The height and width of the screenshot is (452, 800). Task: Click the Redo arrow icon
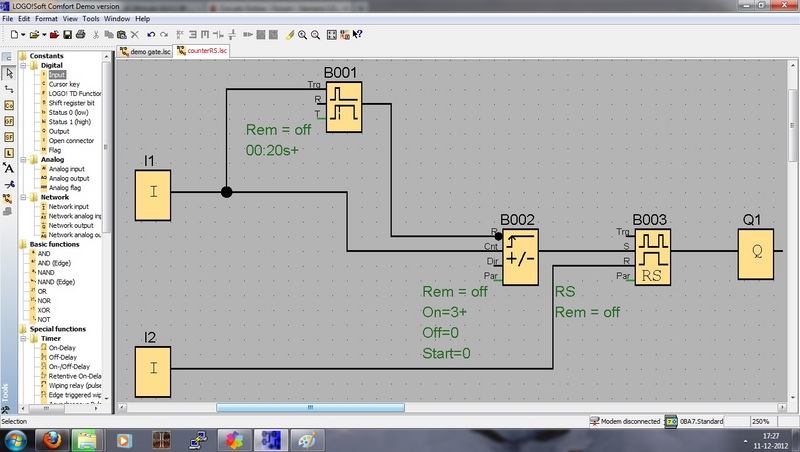pos(164,35)
